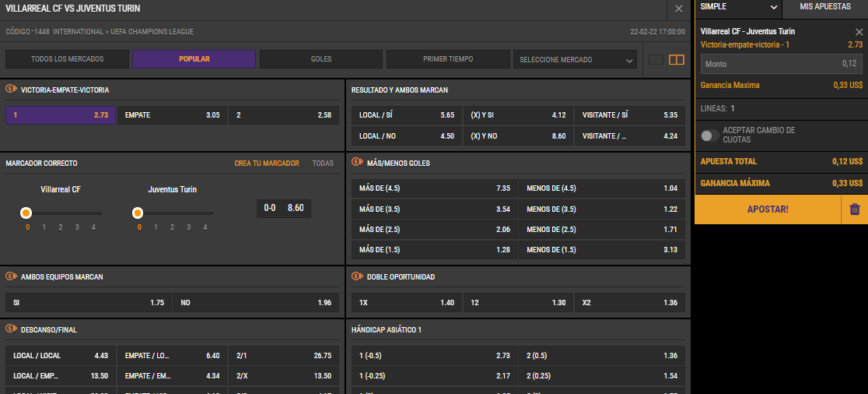The image size is (868, 394).
Task: Pick Visitante / Sí at 5.35
Action: pyautogui.click(x=629, y=115)
